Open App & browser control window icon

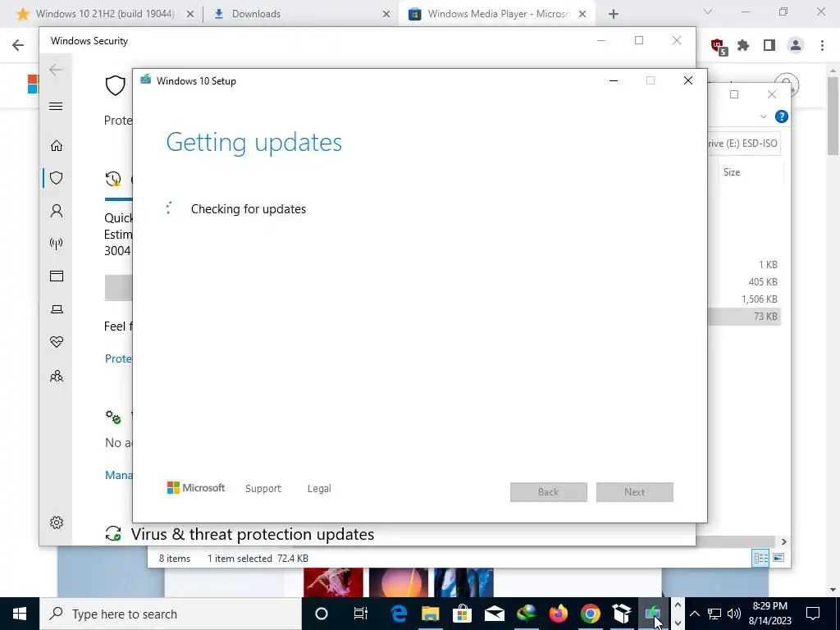(x=57, y=276)
